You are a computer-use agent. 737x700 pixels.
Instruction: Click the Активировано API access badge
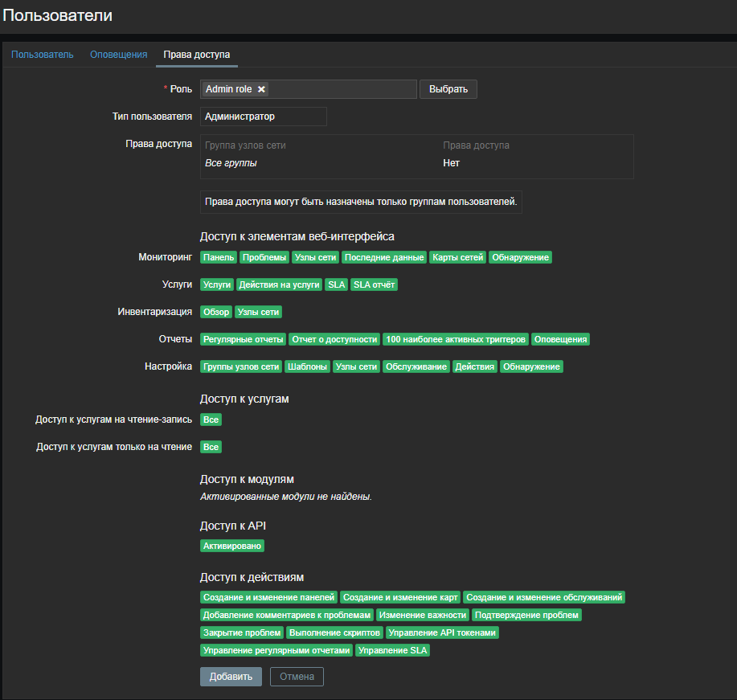(x=232, y=546)
